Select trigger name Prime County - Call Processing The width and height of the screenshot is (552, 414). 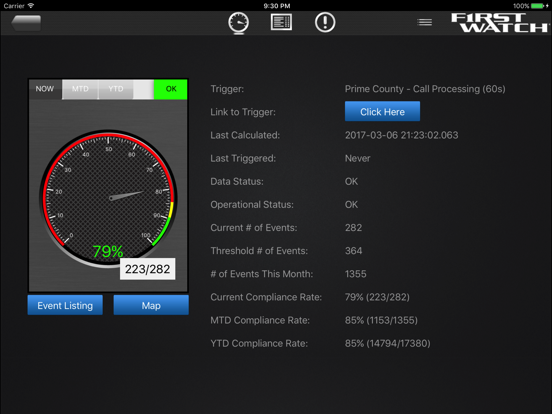tap(425, 89)
